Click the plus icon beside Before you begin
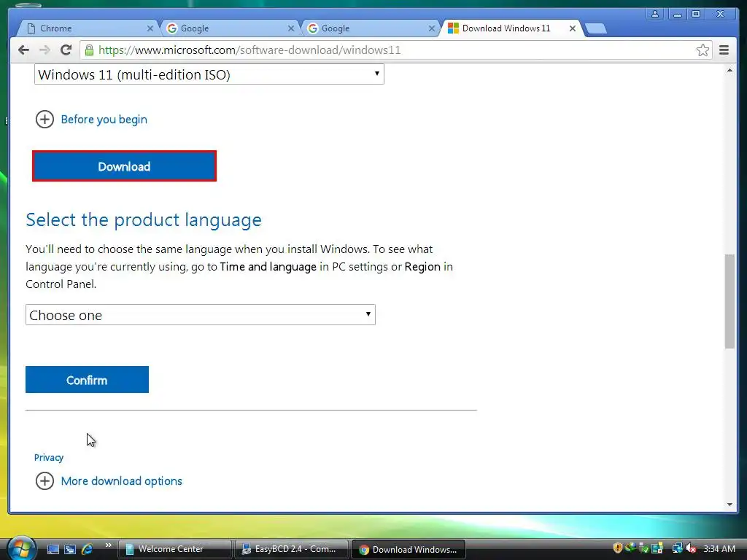Viewport: 747px width, 560px height. tap(44, 119)
